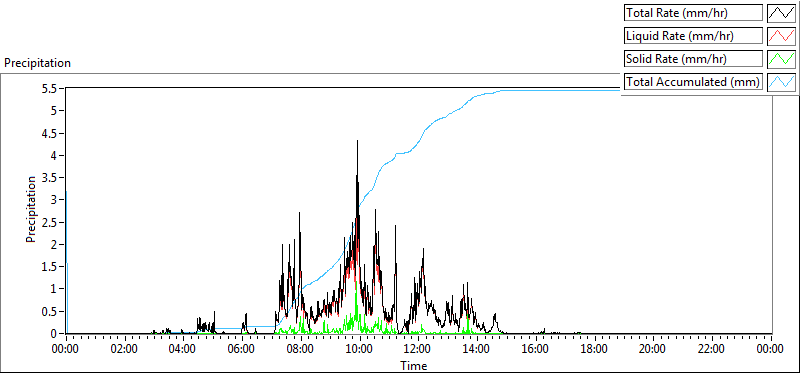Click the 16:00 time axis marker
Viewport: 800px width, 373px height.
(x=536, y=349)
